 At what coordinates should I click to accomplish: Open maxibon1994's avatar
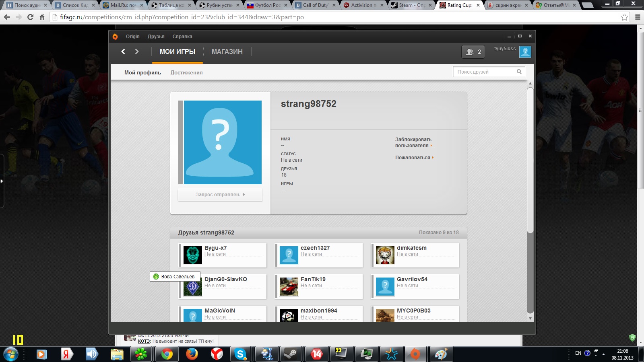point(289,315)
